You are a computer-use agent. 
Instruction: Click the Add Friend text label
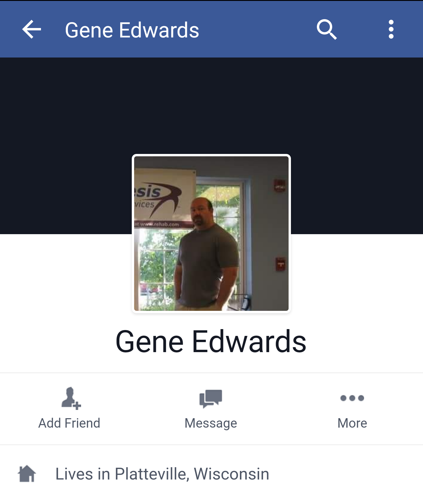click(69, 423)
